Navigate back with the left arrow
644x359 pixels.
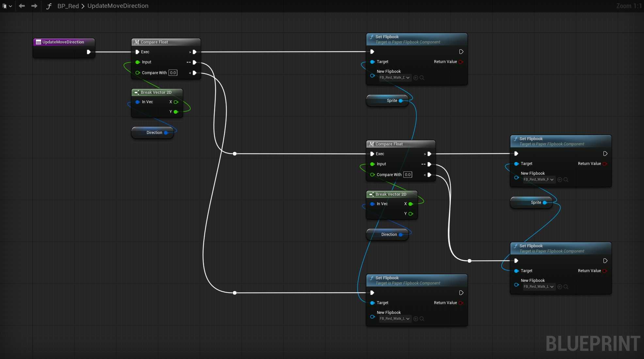[22, 6]
